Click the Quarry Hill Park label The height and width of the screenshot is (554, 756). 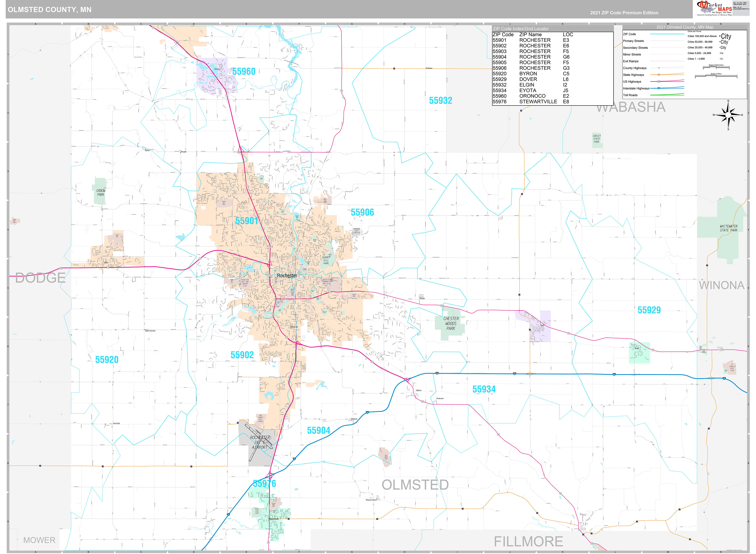tap(326, 261)
